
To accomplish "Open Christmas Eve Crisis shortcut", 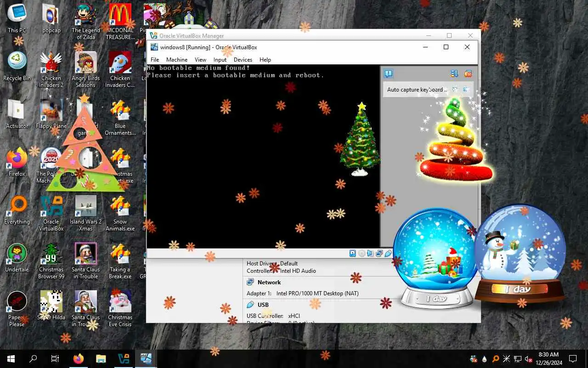I will [x=120, y=309].
